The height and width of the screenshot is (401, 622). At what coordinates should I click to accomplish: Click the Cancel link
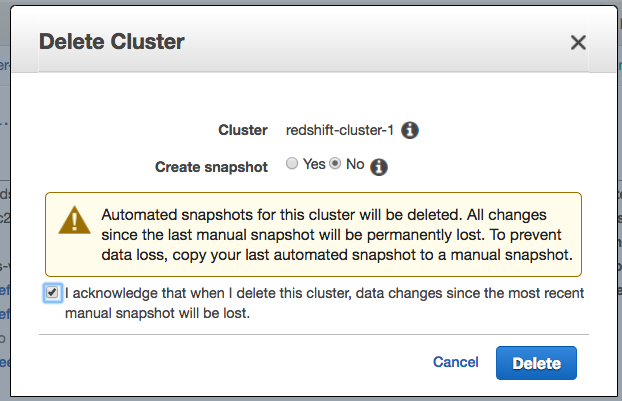[x=456, y=362]
